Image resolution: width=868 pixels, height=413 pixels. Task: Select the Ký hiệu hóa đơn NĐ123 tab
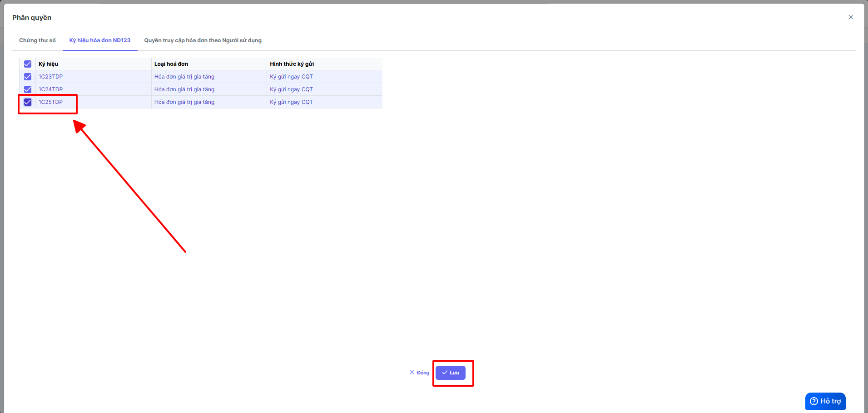click(100, 40)
